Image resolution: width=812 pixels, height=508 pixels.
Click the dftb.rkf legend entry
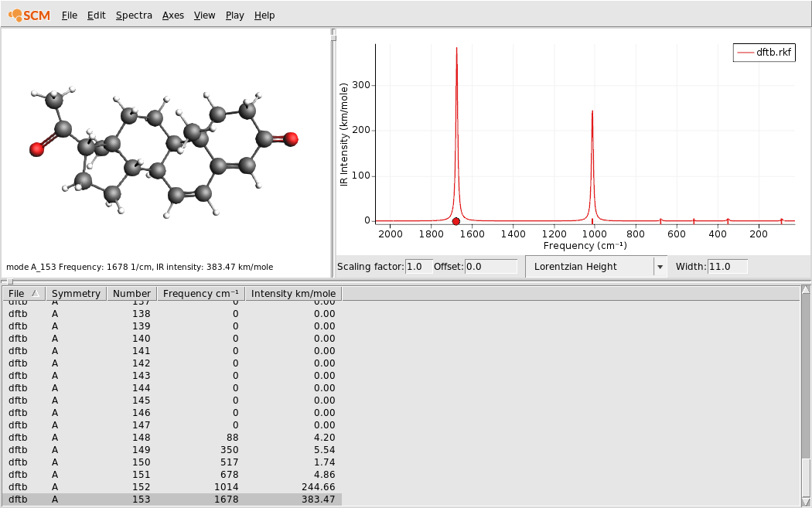(764, 53)
